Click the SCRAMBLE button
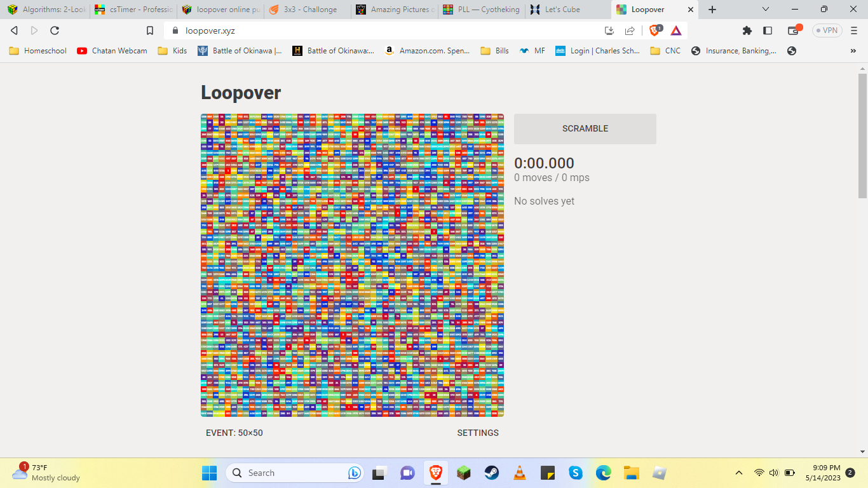This screenshot has height=488, width=868. (585, 128)
